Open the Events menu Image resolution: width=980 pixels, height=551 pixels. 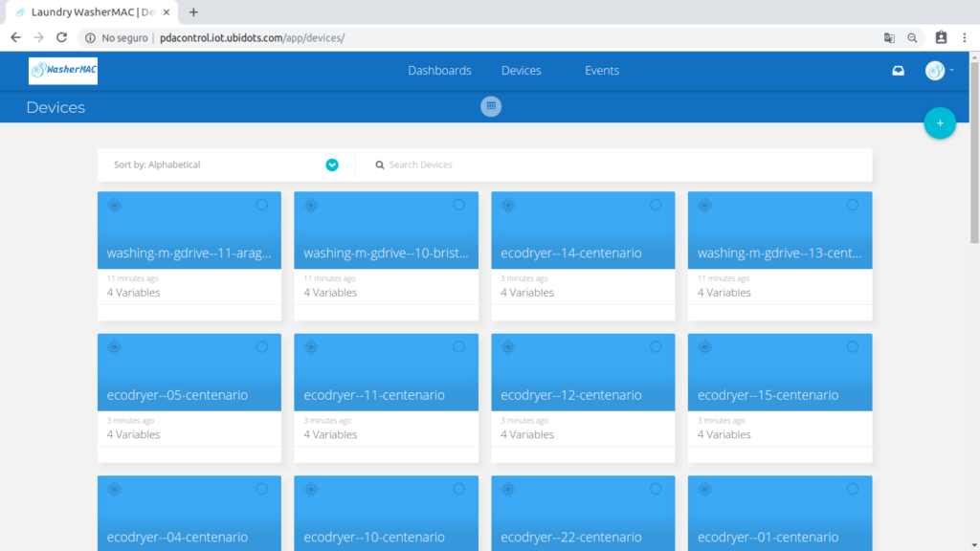pyautogui.click(x=602, y=71)
